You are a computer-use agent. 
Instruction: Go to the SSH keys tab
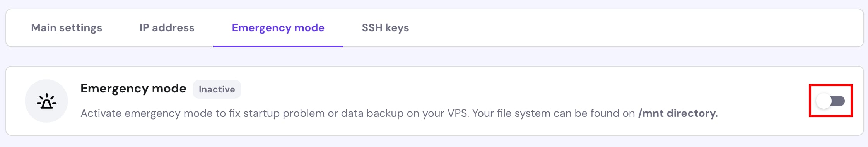coord(385,28)
